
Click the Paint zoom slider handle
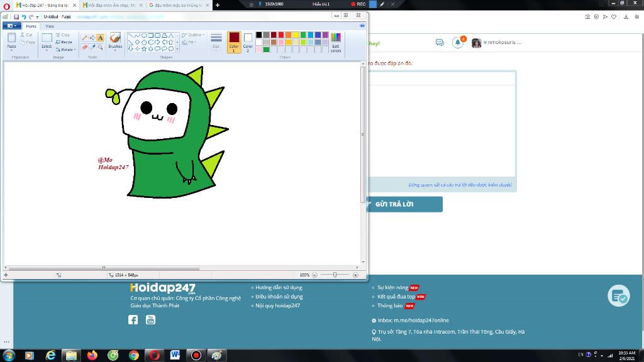pyautogui.click(x=335, y=275)
